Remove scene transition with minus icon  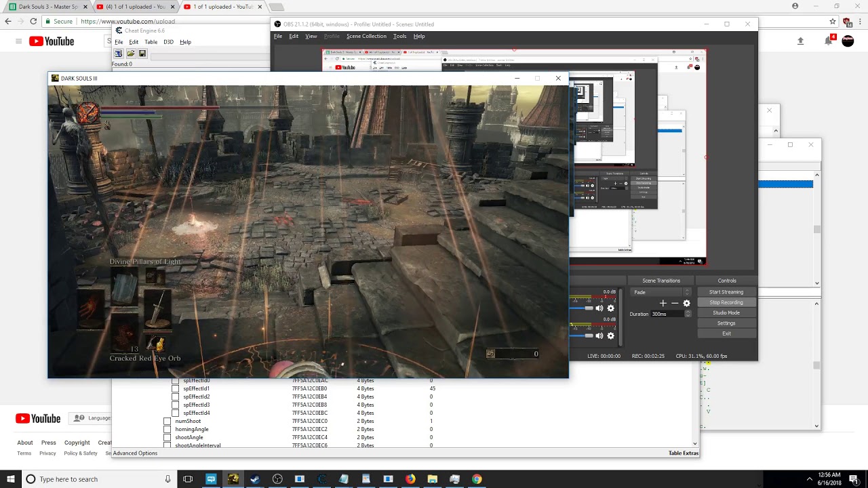[x=675, y=303]
